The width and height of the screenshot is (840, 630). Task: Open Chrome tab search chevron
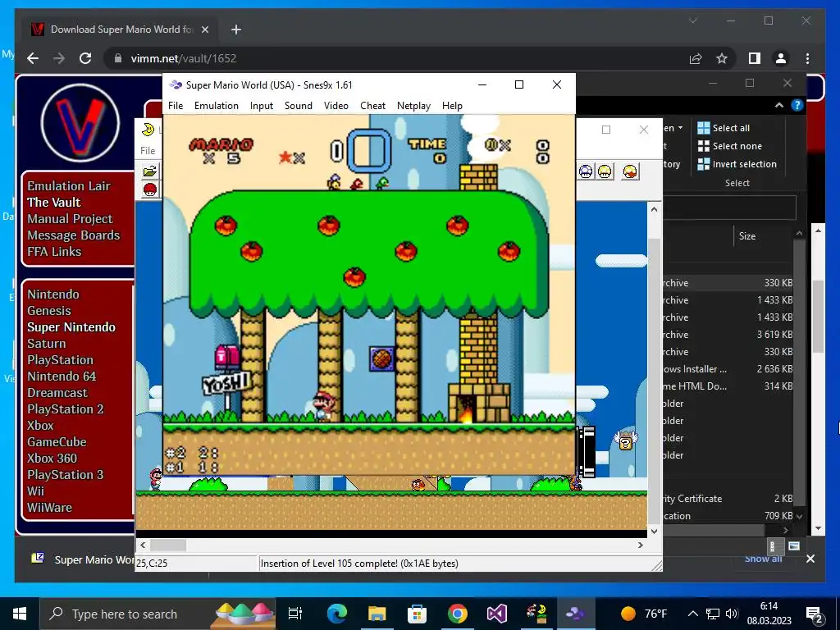click(693, 21)
